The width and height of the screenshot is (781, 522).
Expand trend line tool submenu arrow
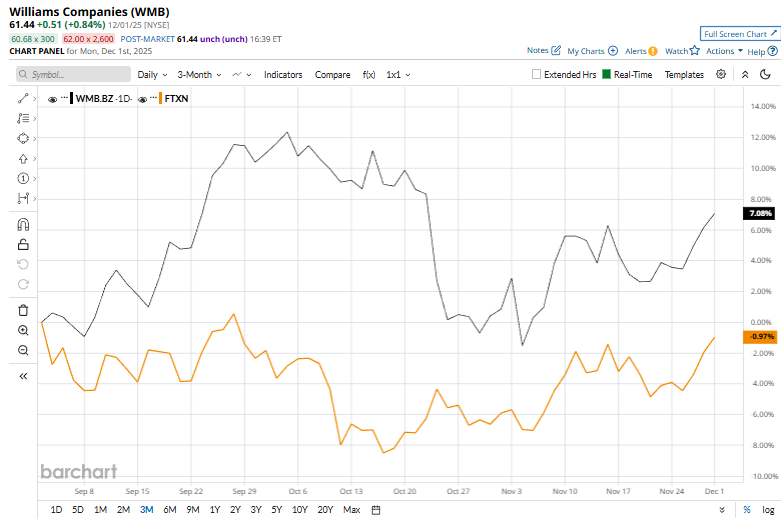[x=34, y=99]
